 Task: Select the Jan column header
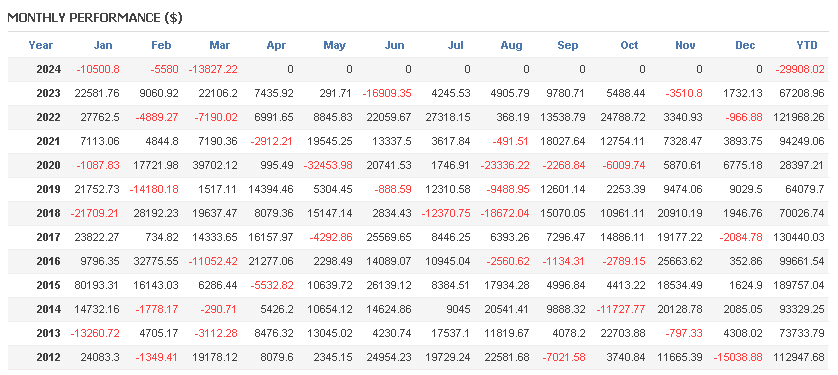[103, 45]
